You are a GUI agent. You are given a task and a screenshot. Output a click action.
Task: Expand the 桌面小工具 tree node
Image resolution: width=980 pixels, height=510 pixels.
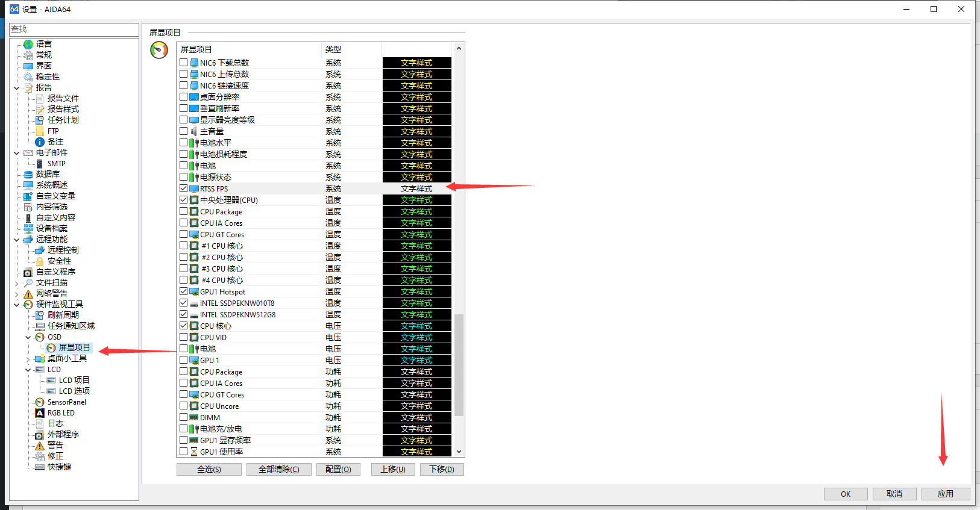[x=28, y=359]
